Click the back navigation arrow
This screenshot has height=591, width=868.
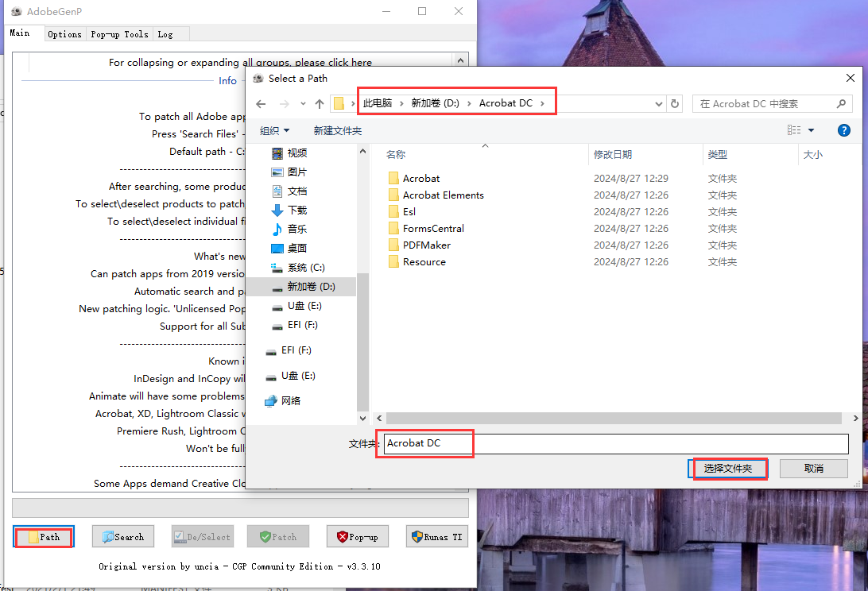click(260, 103)
